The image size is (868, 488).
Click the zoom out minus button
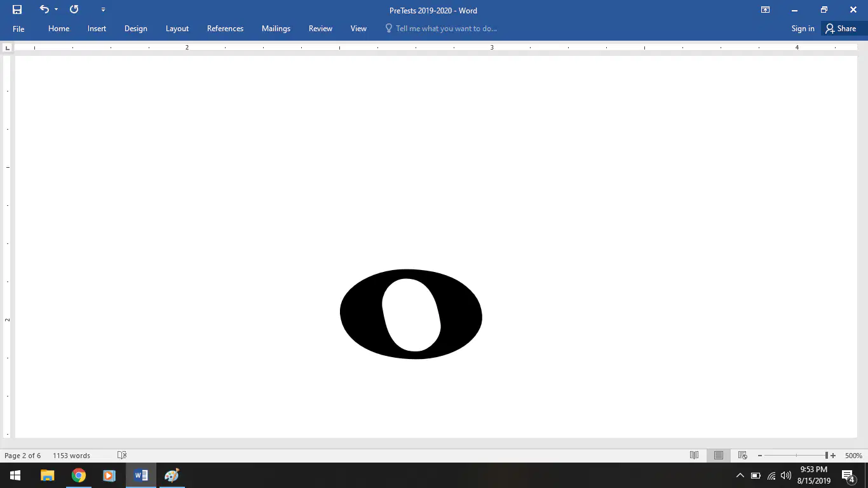coord(759,456)
